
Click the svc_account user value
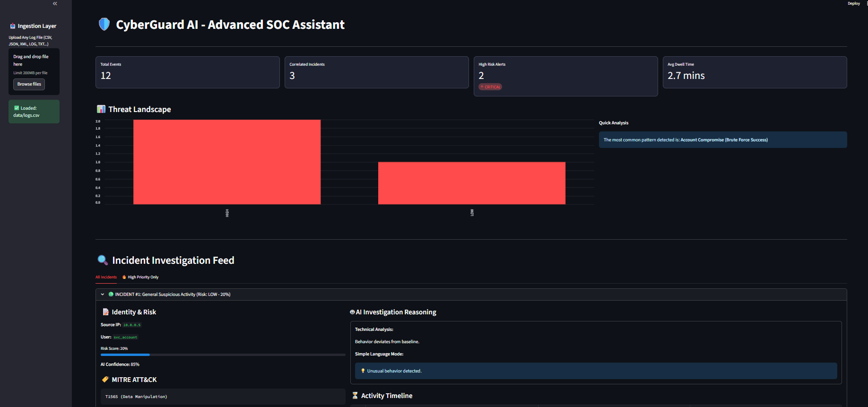pos(125,337)
